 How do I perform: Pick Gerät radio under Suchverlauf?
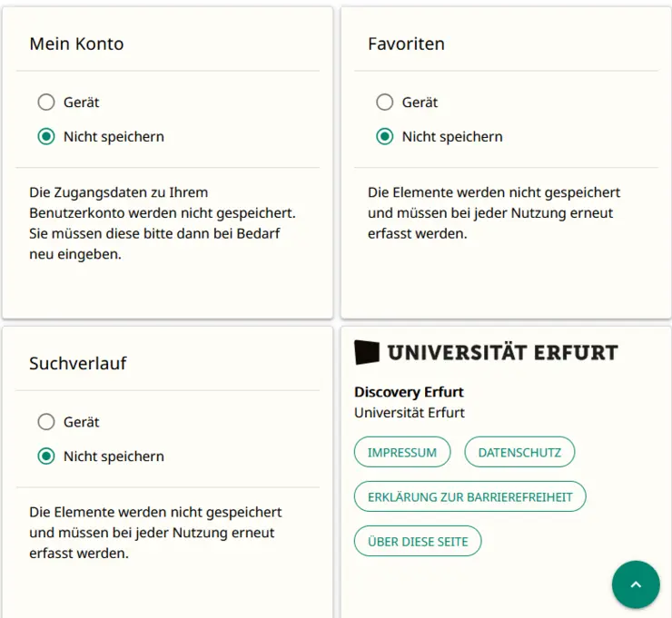(x=46, y=422)
